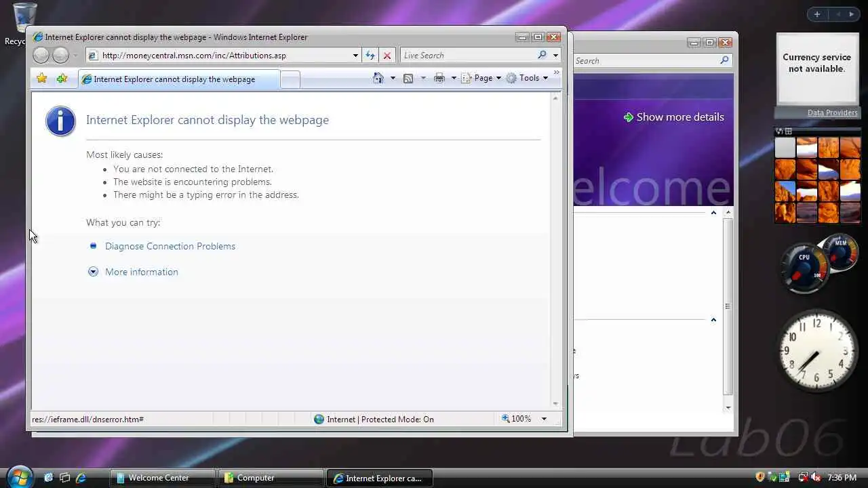
Task: Click 'Internet | Protected Mode: On' status text
Action: (x=380, y=420)
